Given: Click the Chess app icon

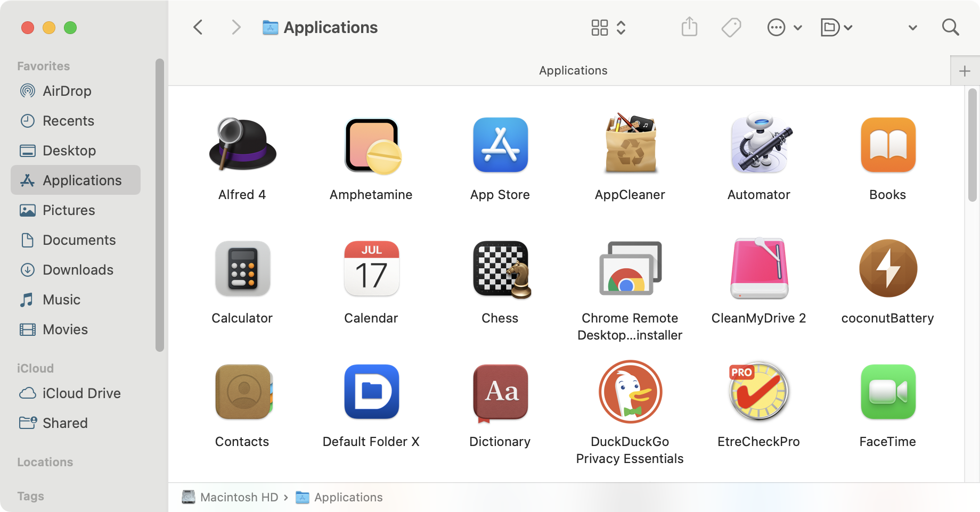Looking at the screenshot, I should pyautogui.click(x=501, y=269).
